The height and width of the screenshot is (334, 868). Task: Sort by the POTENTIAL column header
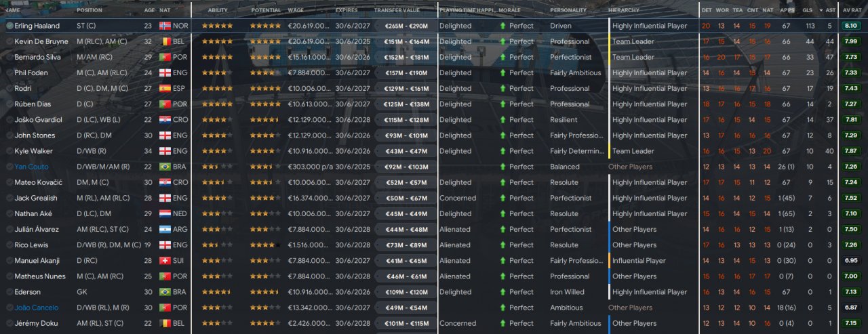tap(266, 10)
